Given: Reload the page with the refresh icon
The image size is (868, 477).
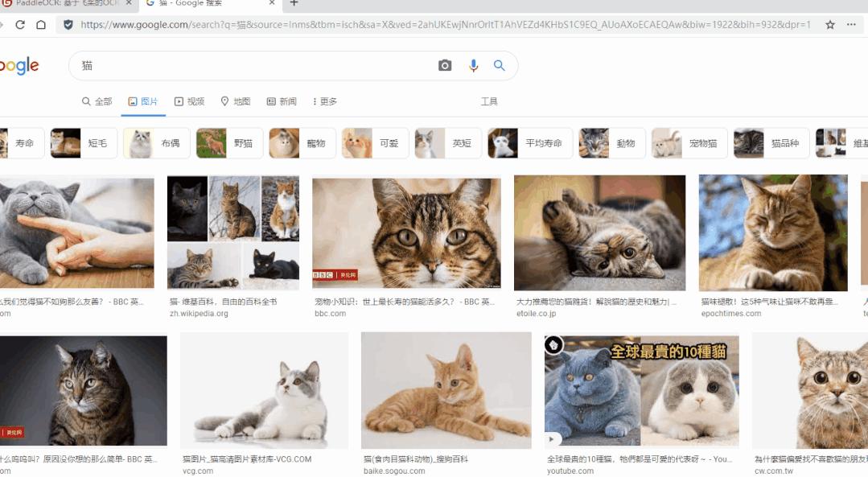Looking at the screenshot, I should (20, 25).
